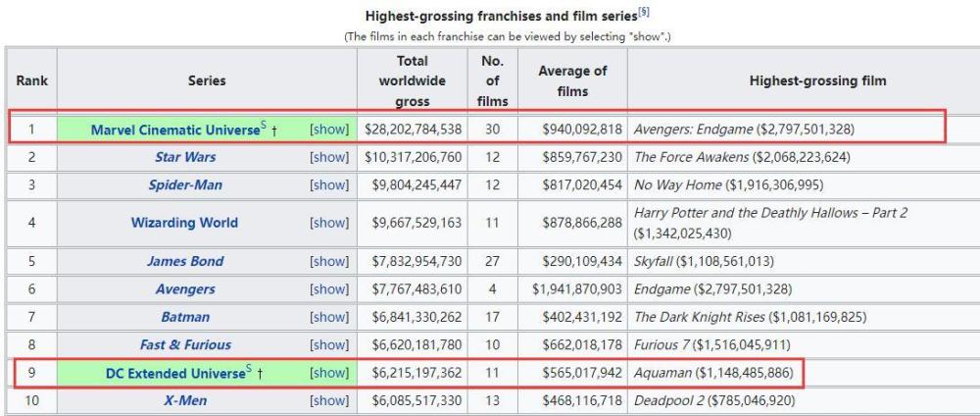Click show next to Star Wars

click(x=329, y=157)
